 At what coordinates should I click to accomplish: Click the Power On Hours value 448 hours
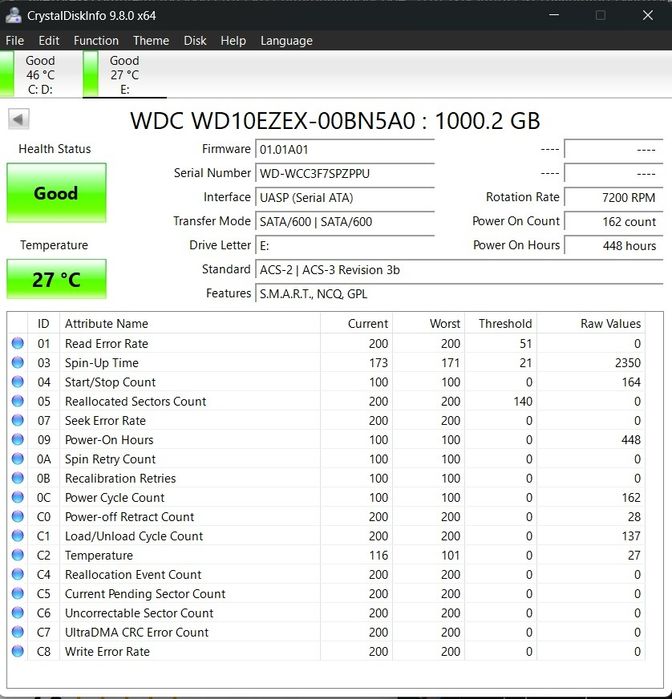click(x=614, y=245)
